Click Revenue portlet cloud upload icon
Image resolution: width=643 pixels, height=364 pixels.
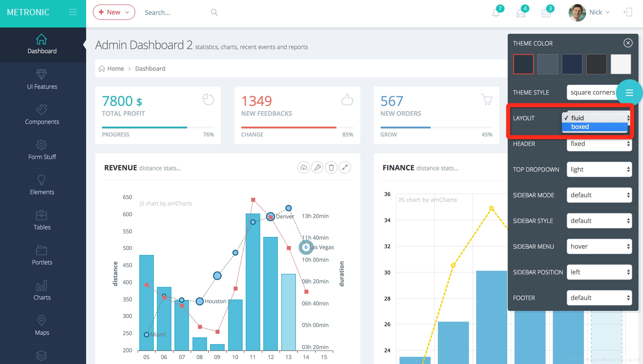tap(303, 168)
